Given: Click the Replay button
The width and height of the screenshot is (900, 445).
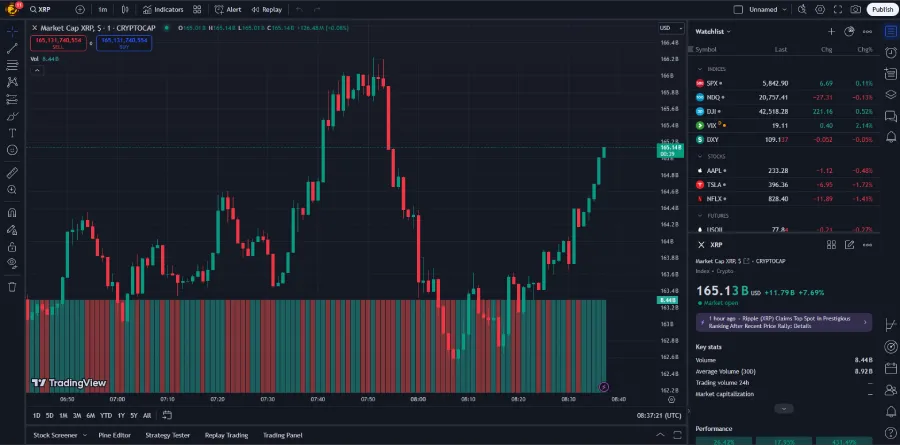Looking at the screenshot, I should coord(267,10).
